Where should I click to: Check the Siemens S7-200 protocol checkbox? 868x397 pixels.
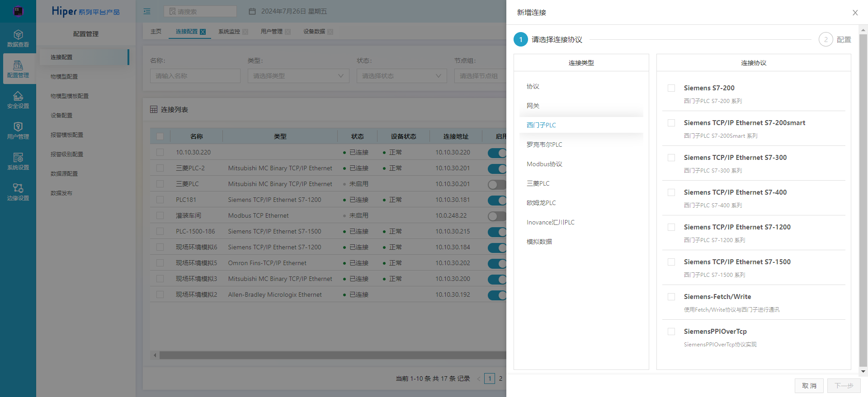click(x=671, y=88)
